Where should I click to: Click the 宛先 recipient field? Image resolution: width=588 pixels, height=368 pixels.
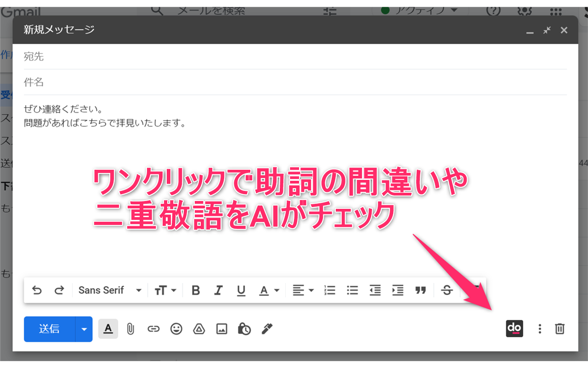(x=295, y=57)
